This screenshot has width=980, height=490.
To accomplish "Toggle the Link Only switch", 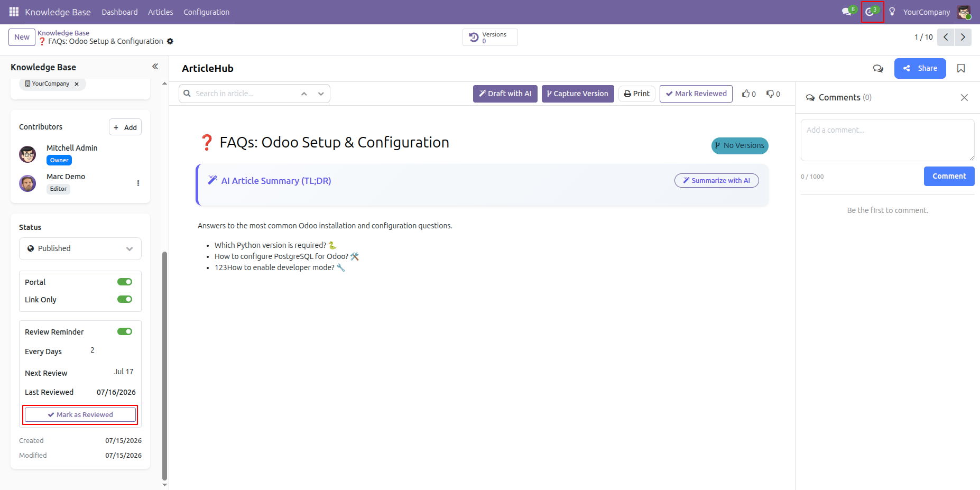I will (x=125, y=299).
